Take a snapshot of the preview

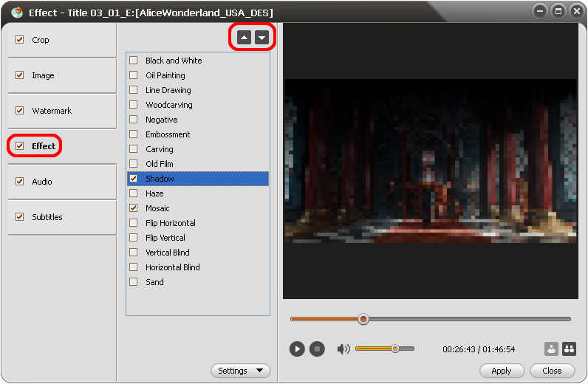551,349
